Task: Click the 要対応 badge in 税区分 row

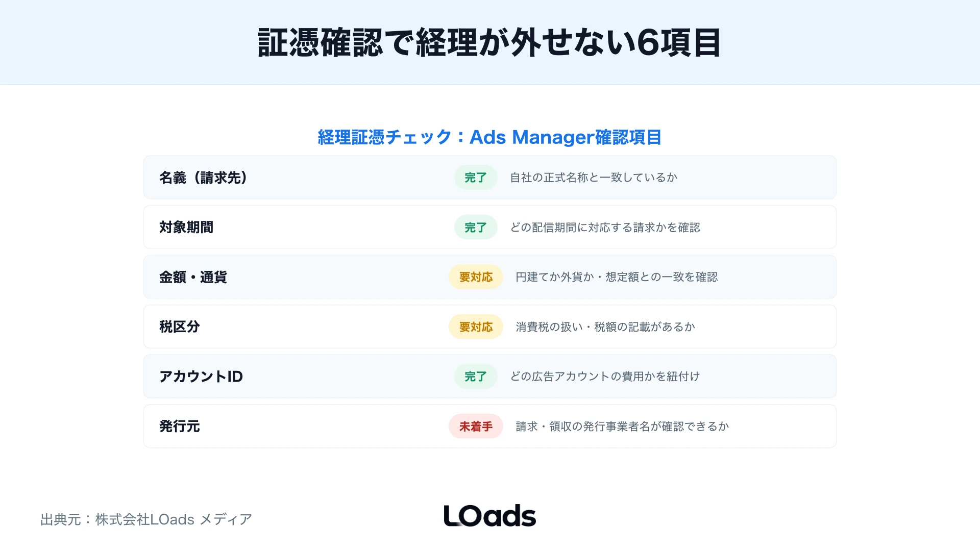Action: (476, 327)
